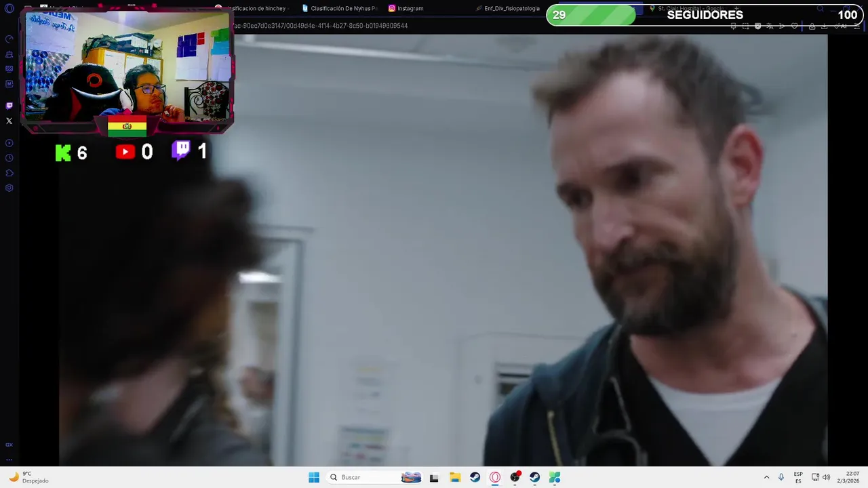
Task: Open the player icon in Opera sidebar
Action: (x=9, y=143)
